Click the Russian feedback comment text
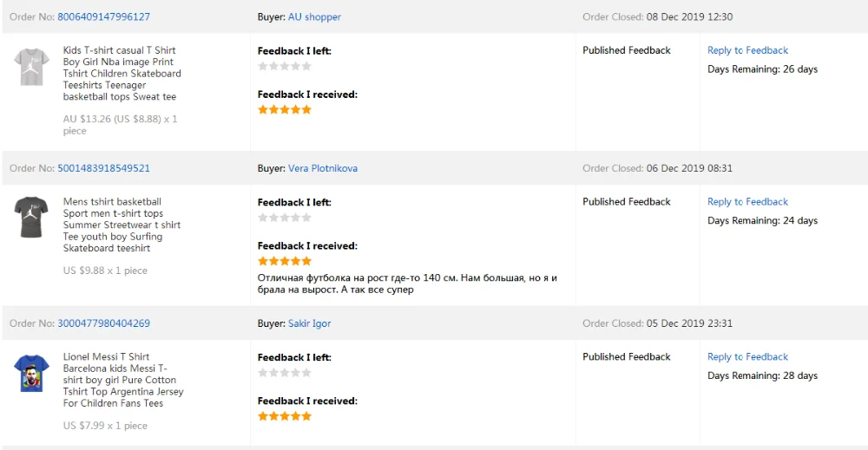Screen dimensions: 868x450 407,284
